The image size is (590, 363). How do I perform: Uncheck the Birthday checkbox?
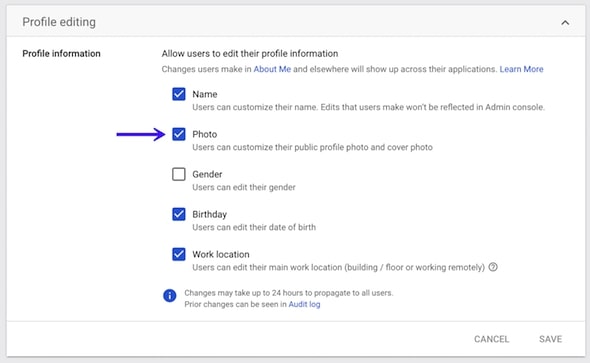click(179, 214)
